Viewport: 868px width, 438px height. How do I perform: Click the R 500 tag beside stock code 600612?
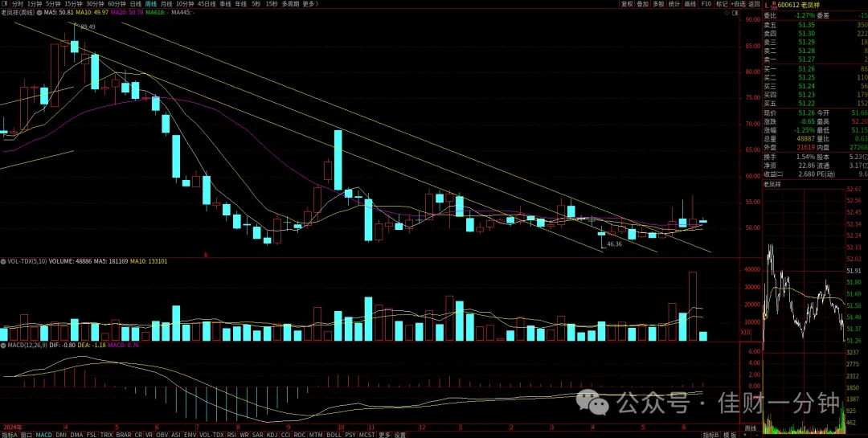[773, 5]
